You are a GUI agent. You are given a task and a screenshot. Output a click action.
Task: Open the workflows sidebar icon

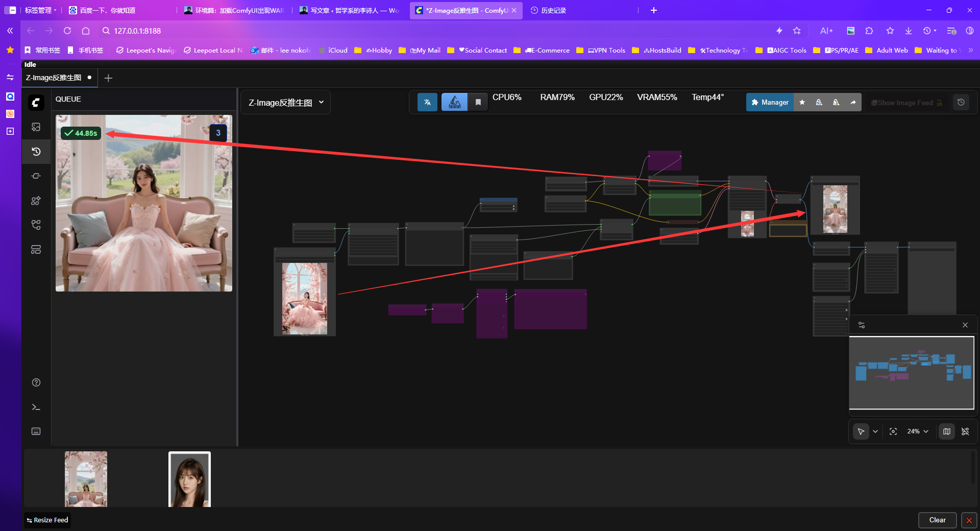point(36,225)
